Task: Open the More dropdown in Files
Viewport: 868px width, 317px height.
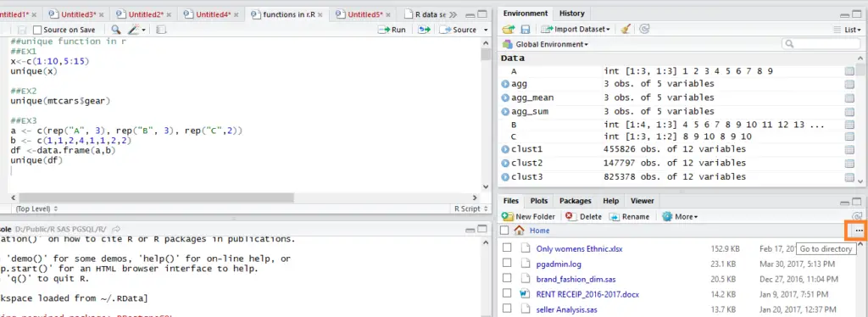Action: pyautogui.click(x=681, y=217)
